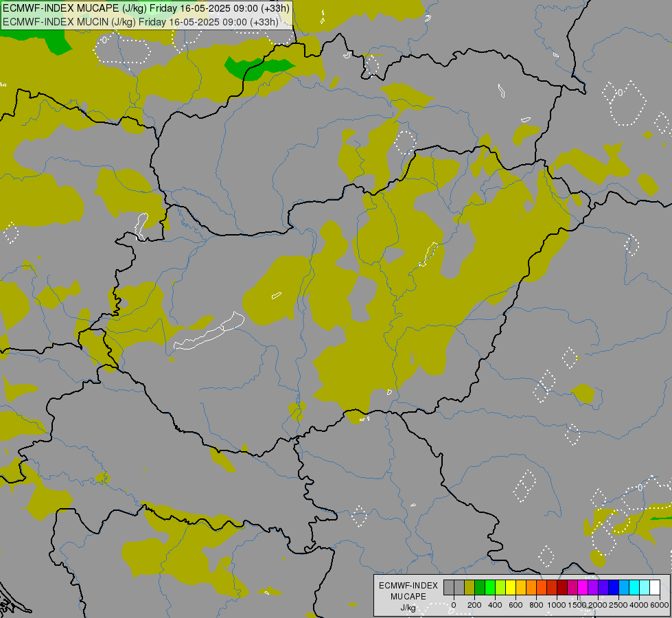Click the legend scale value 6000
The image size is (672, 618).
pos(660,605)
